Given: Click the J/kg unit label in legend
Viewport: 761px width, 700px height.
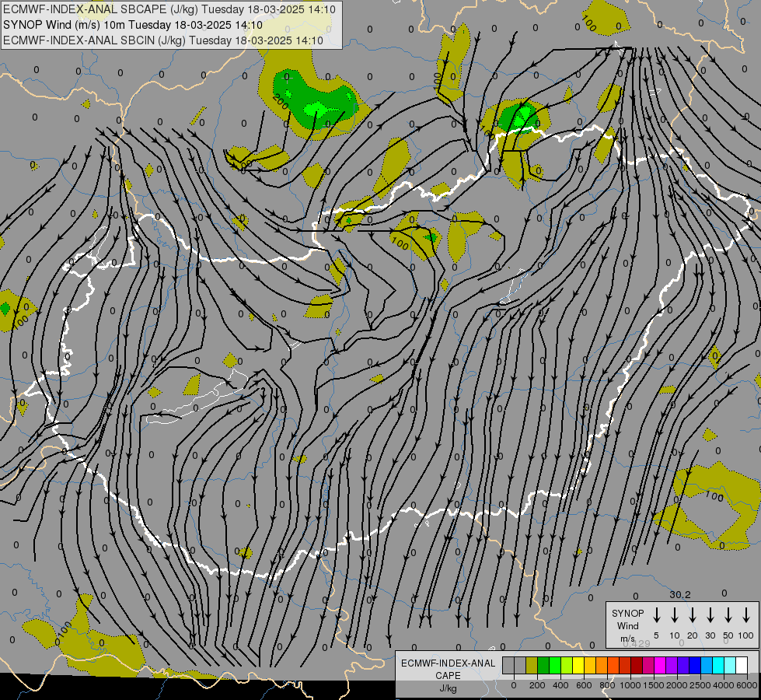Looking at the screenshot, I should point(448,688).
